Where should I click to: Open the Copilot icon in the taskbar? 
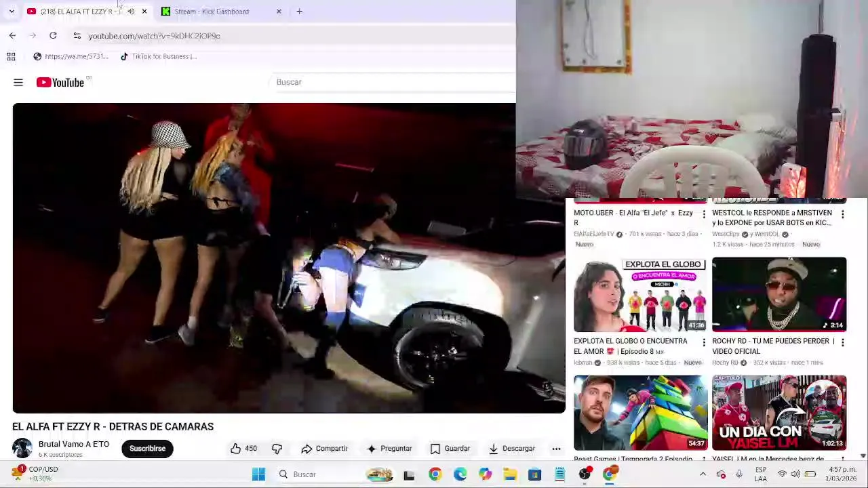(485, 474)
